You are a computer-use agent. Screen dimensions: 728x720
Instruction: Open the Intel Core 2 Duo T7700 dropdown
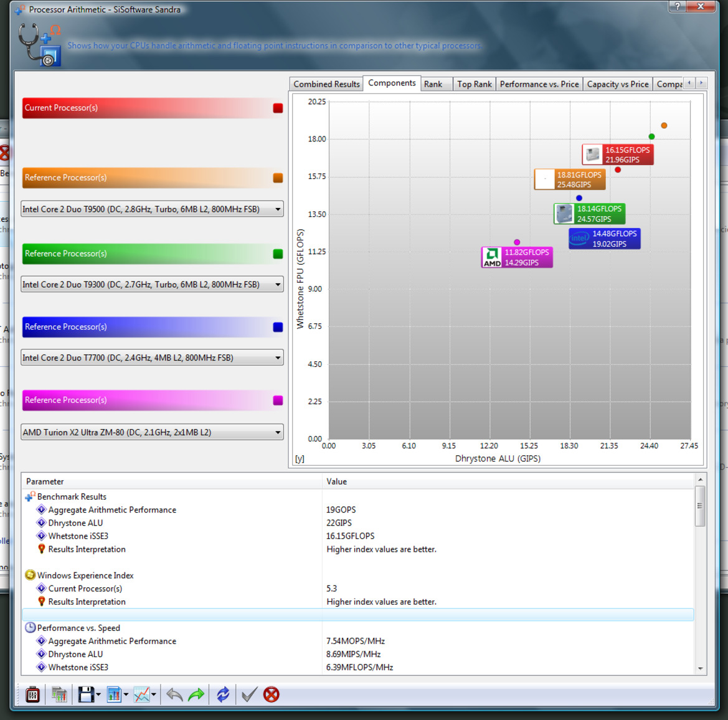[x=153, y=358]
